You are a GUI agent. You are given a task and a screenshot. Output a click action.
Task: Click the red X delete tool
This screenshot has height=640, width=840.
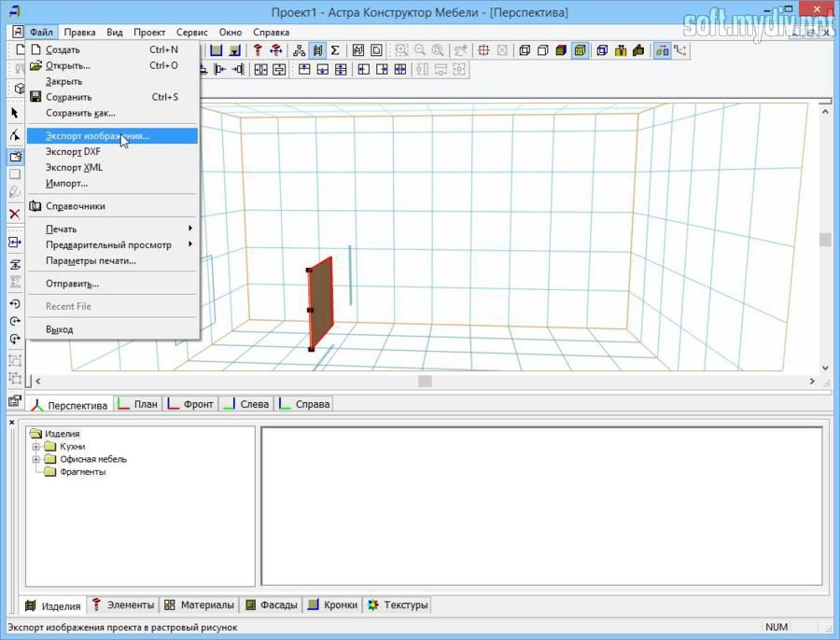point(14,214)
